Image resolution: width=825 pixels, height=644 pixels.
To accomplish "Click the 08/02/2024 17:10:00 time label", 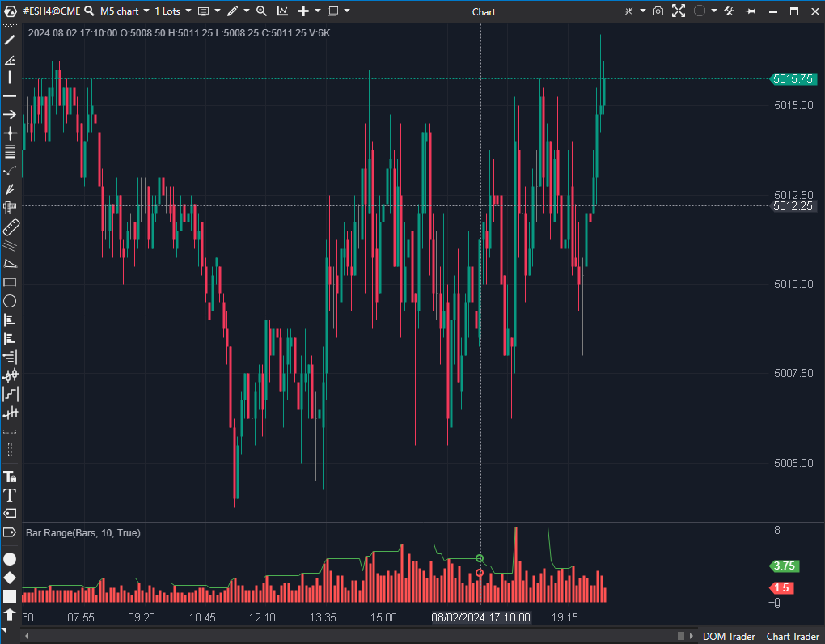I will pos(480,617).
